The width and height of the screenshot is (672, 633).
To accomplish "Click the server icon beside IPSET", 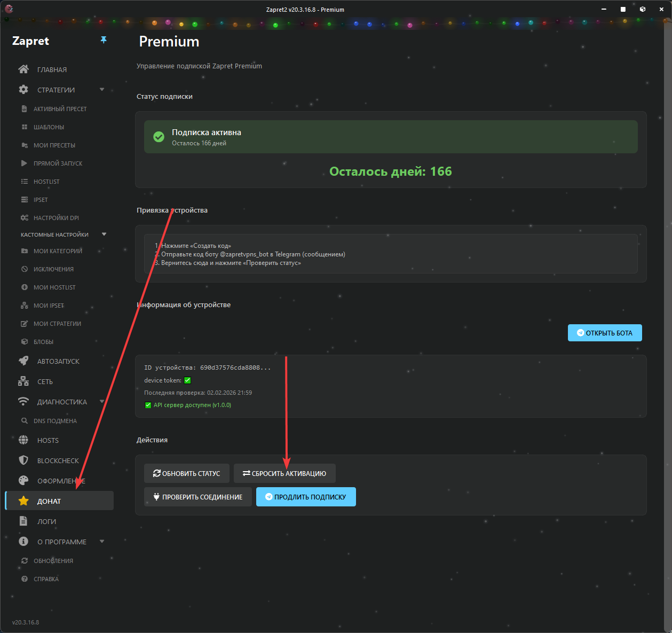I will (x=24, y=200).
